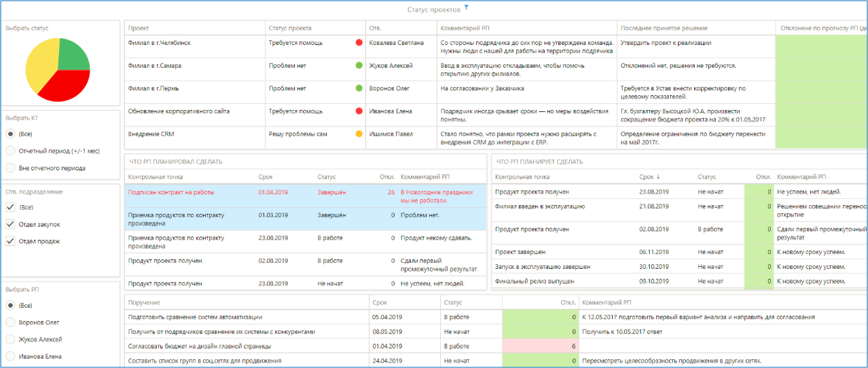
Task: Sort by Проект column header
Action: coord(139,28)
